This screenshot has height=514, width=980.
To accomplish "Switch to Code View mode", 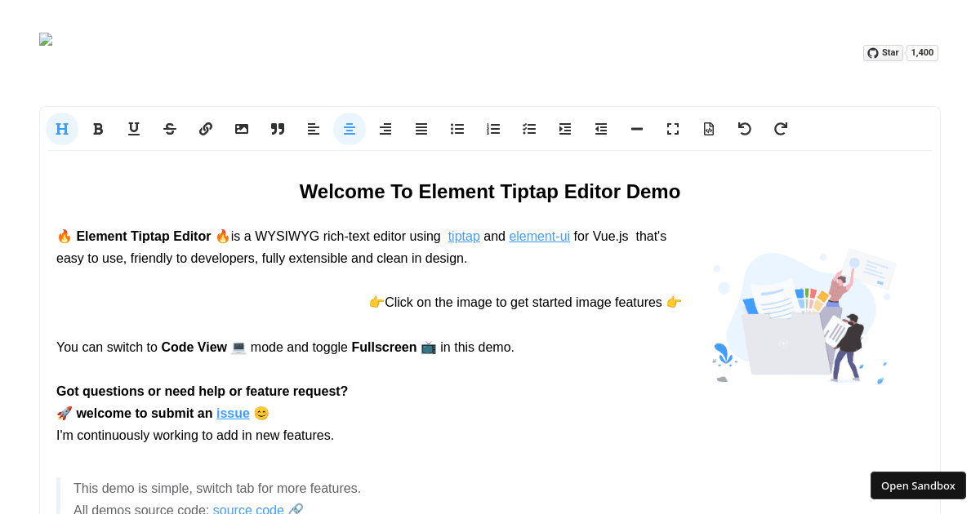I will pyautogui.click(x=709, y=129).
